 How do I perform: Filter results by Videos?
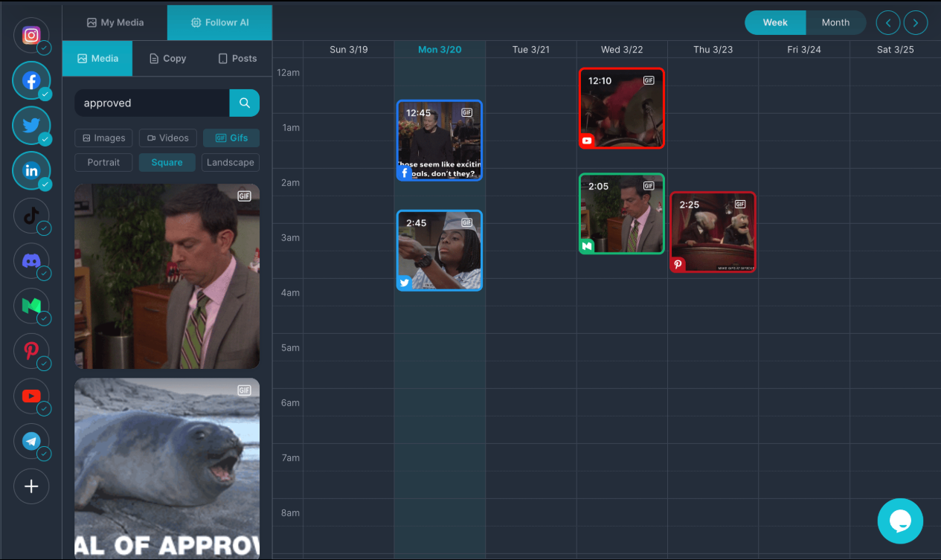click(168, 138)
